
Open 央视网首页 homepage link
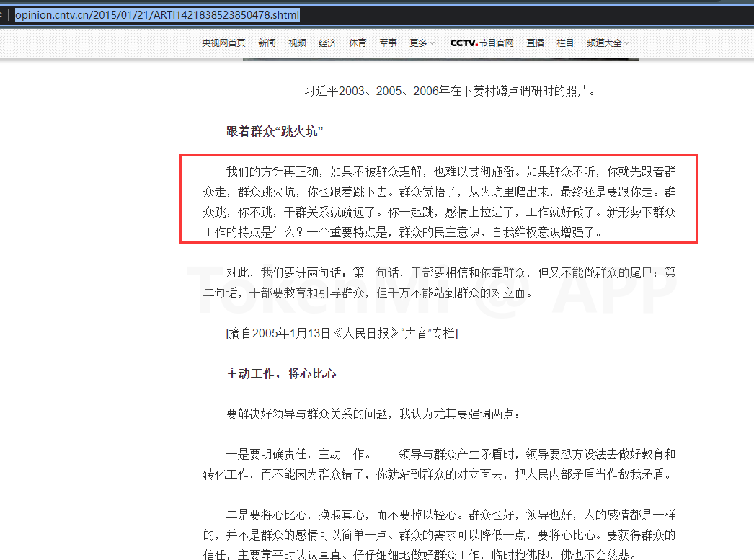[x=223, y=43]
